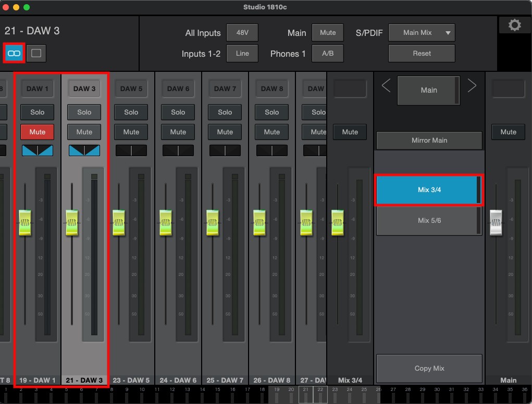Enable 48V phantom power for all inputs
532x404 pixels.
point(242,32)
